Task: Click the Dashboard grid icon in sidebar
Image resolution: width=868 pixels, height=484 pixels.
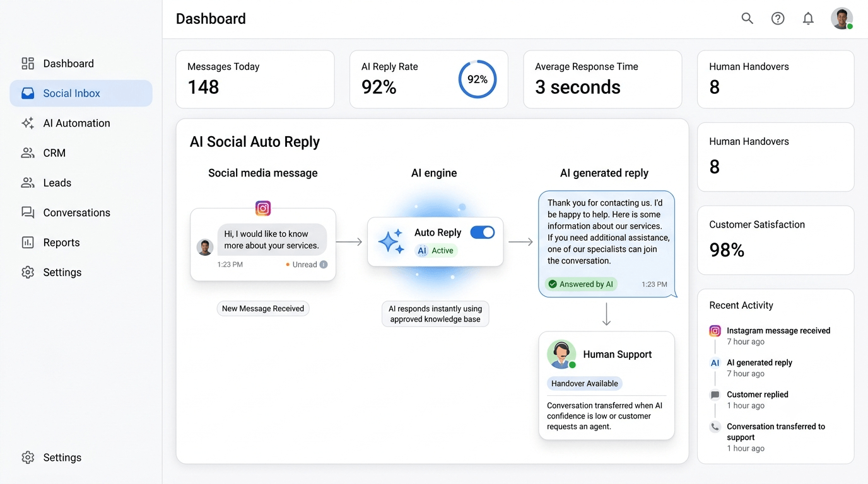Action: pyautogui.click(x=28, y=64)
